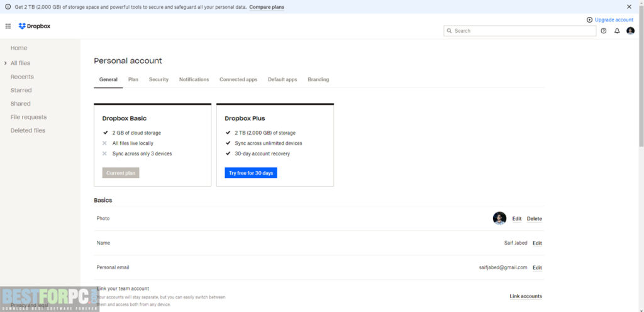Click the Current plan button
644x312 pixels.
coord(121,173)
